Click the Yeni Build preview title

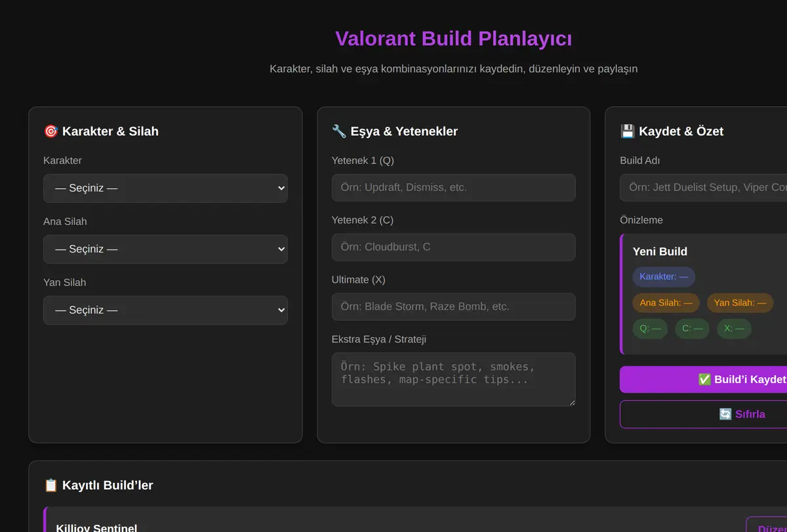(x=660, y=251)
